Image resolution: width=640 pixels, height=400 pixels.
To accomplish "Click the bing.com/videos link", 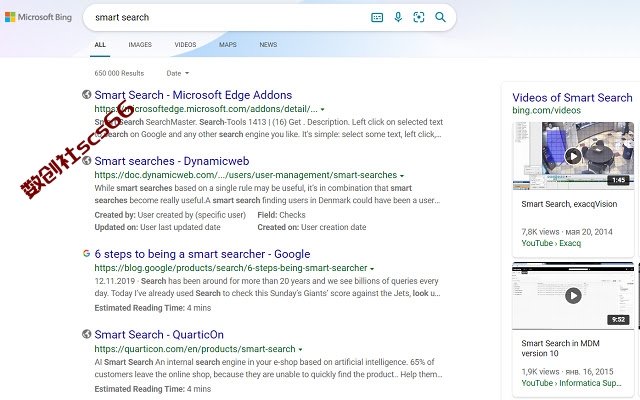I will coord(547,110).
